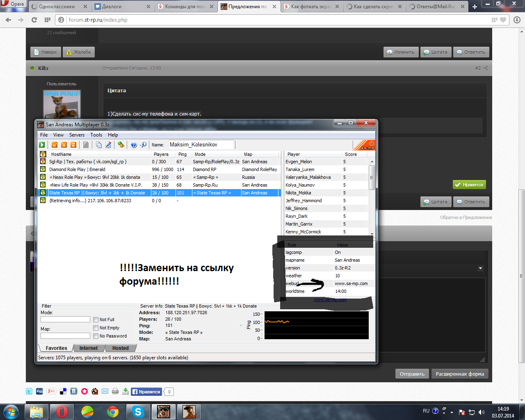525x420 pixels.
Task: Select the Neax Role Play server row
Action: (x=159, y=177)
